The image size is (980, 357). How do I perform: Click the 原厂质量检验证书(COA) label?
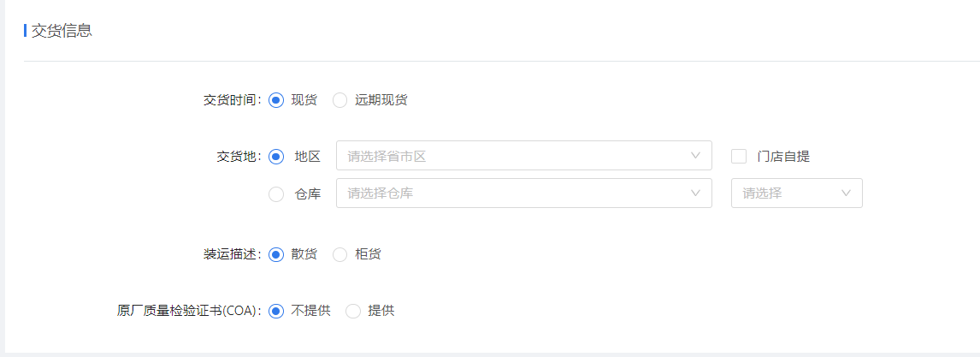click(x=189, y=311)
